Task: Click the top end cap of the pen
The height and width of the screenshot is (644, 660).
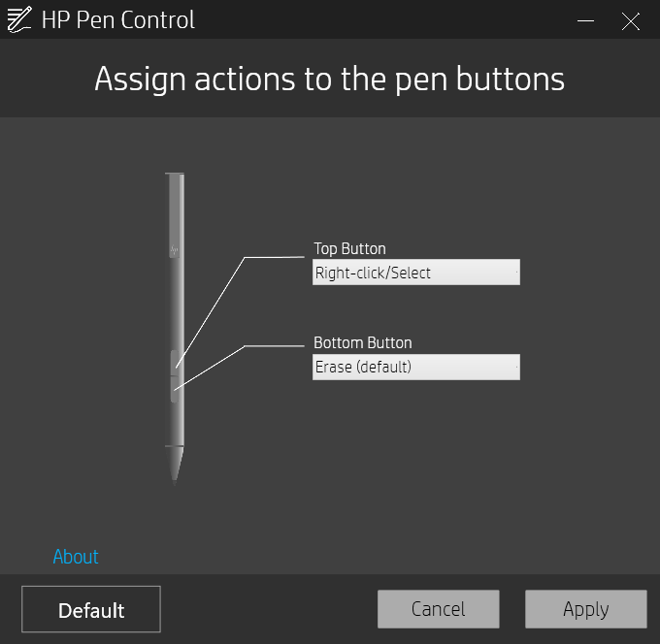Action: tap(175, 176)
